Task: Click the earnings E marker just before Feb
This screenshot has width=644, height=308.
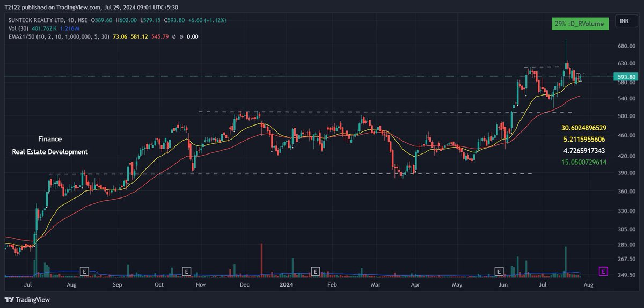Action: (x=315, y=271)
